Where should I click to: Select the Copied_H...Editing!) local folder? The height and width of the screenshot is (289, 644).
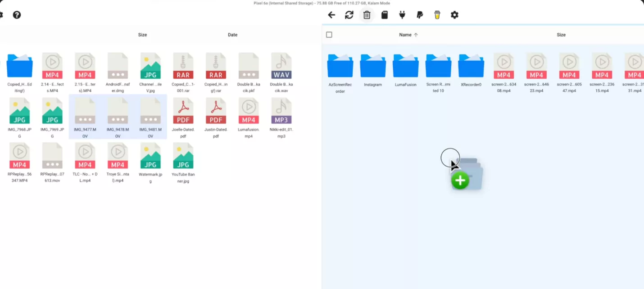coord(19,73)
